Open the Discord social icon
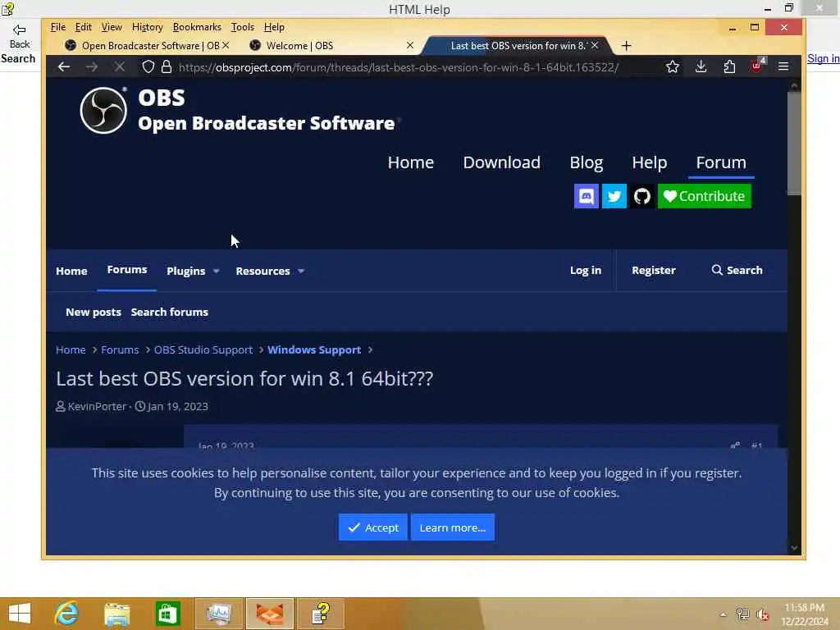The height and width of the screenshot is (630, 840). click(x=586, y=196)
